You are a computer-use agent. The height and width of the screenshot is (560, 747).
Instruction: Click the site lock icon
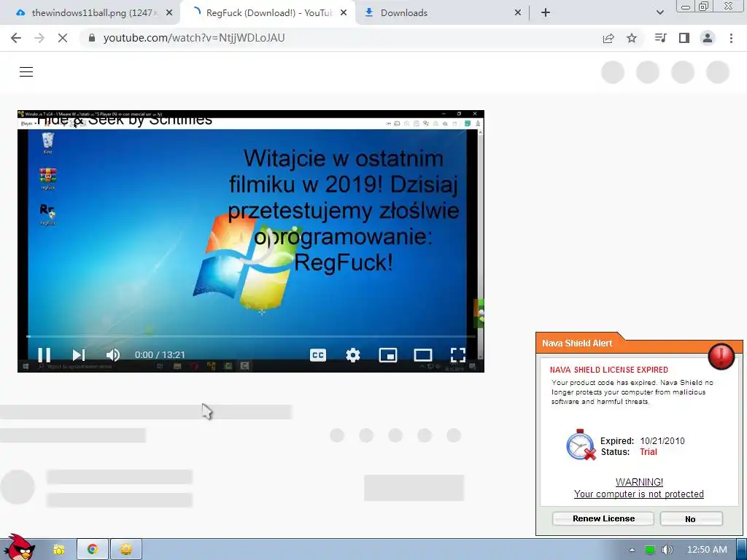tap(92, 38)
